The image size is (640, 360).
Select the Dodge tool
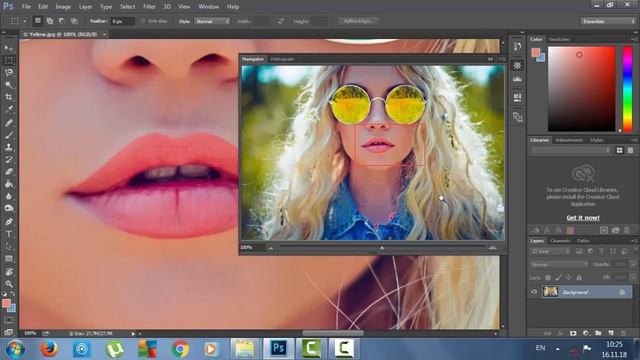point(9,209)
